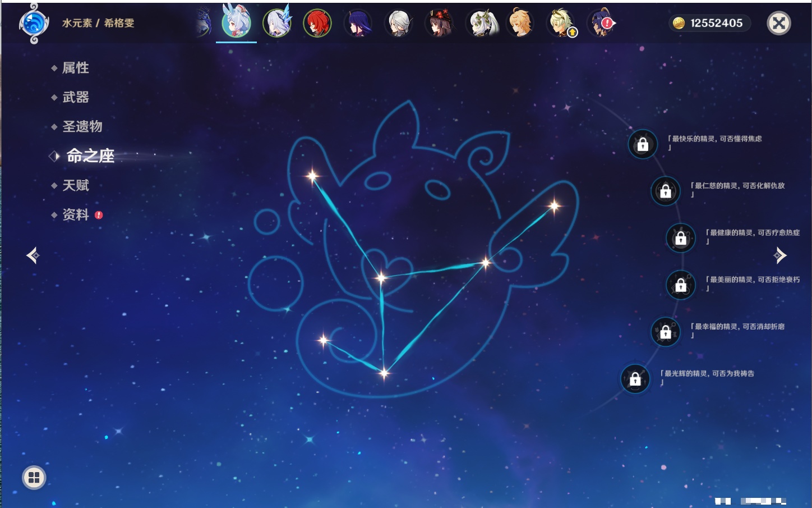Click lock icon beside 最光辉的精灵 constellation
Screen dimensions: 812x508
click(635, 379)
